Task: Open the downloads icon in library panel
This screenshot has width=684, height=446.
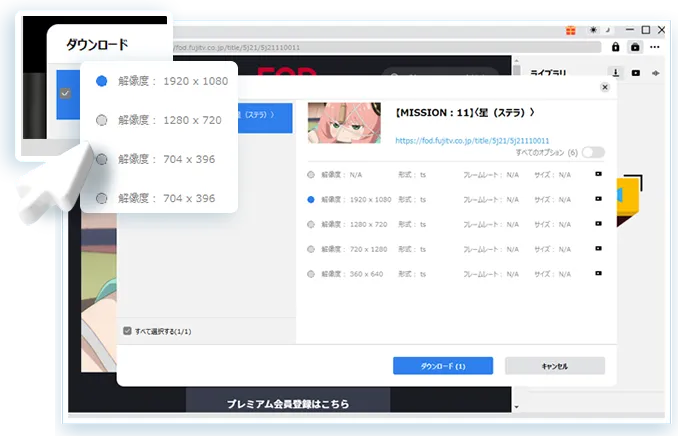Action: point(616,73)
